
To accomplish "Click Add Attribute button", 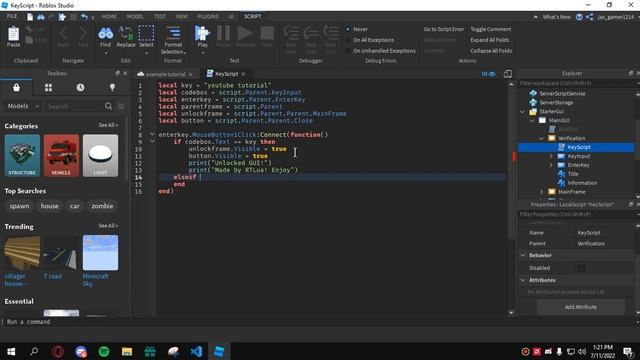I will pyautogui.click(x=581, y=307).
